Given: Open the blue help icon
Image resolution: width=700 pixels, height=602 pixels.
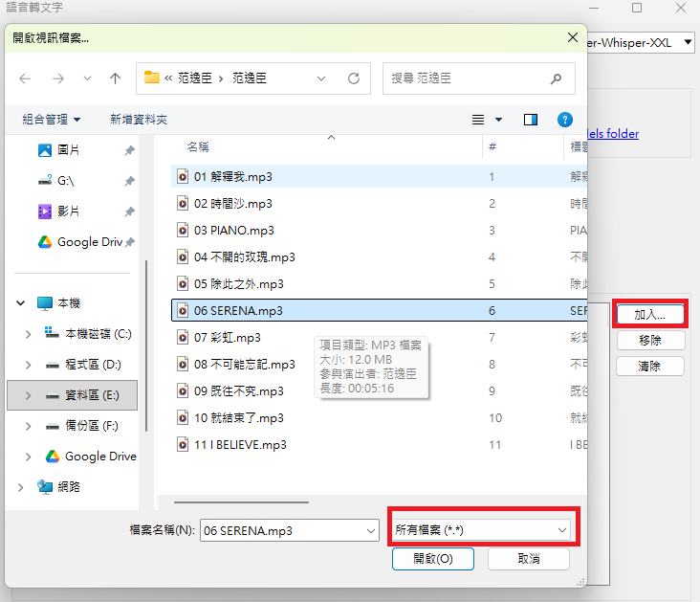Looking at the screenshot, I should pos(565,120).
